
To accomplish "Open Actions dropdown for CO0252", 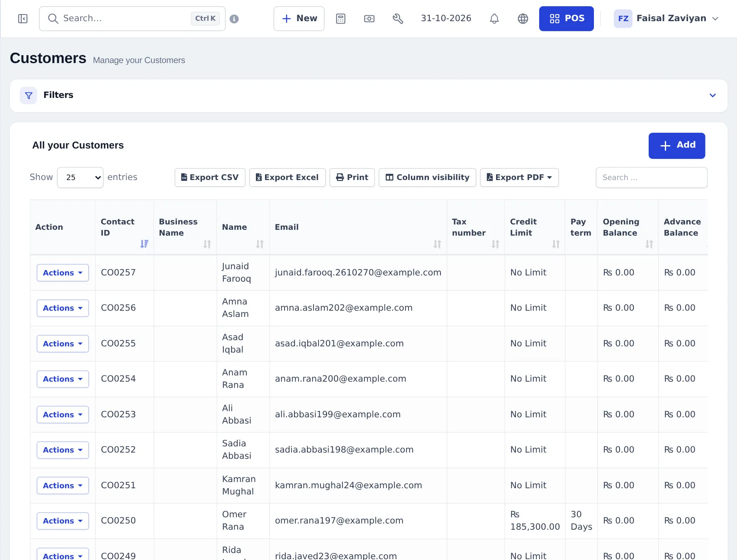I will click(x=63, y=450).
